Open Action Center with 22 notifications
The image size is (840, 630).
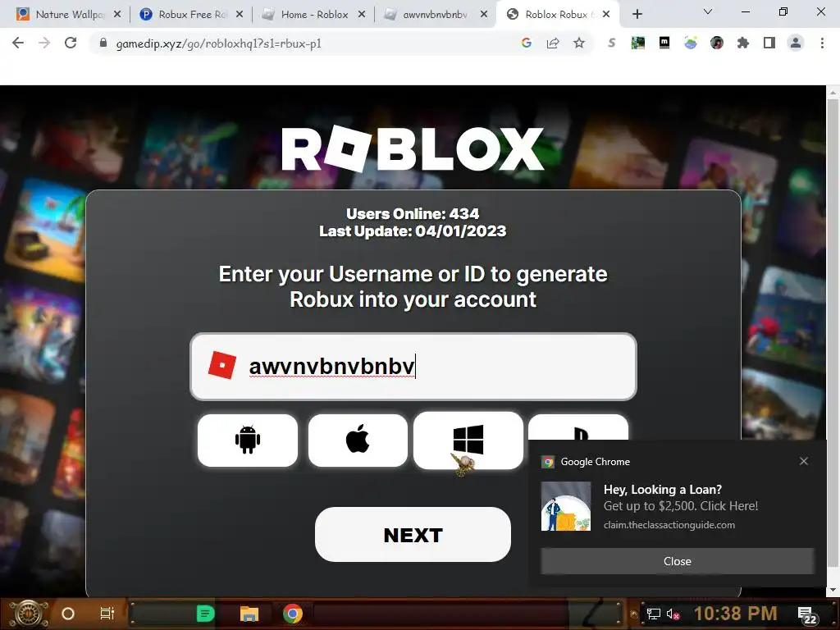pyautogui.click(x=808, y=615)
